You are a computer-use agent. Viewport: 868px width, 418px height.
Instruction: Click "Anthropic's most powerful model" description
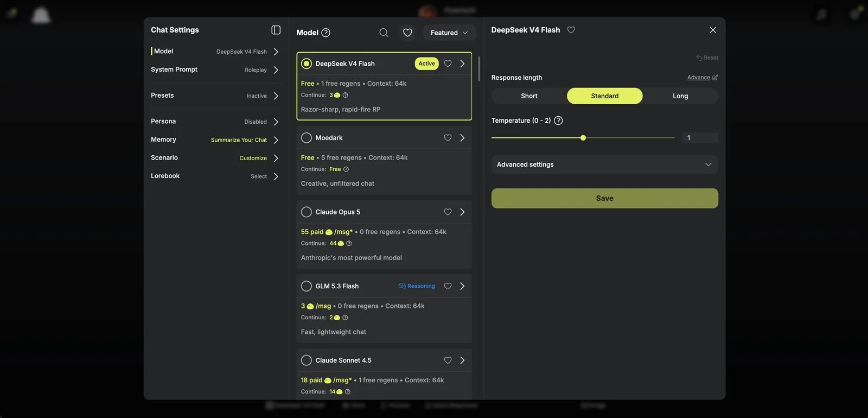pyautogui.click(x=352, y=258)
